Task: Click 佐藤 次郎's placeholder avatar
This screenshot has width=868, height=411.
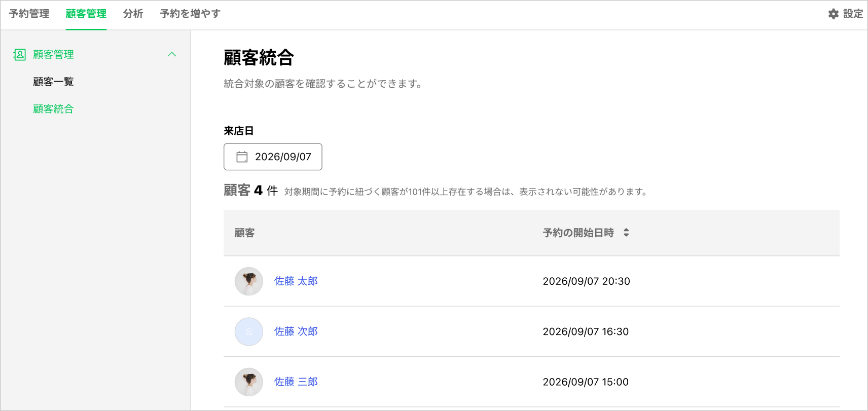Action: 249,331
